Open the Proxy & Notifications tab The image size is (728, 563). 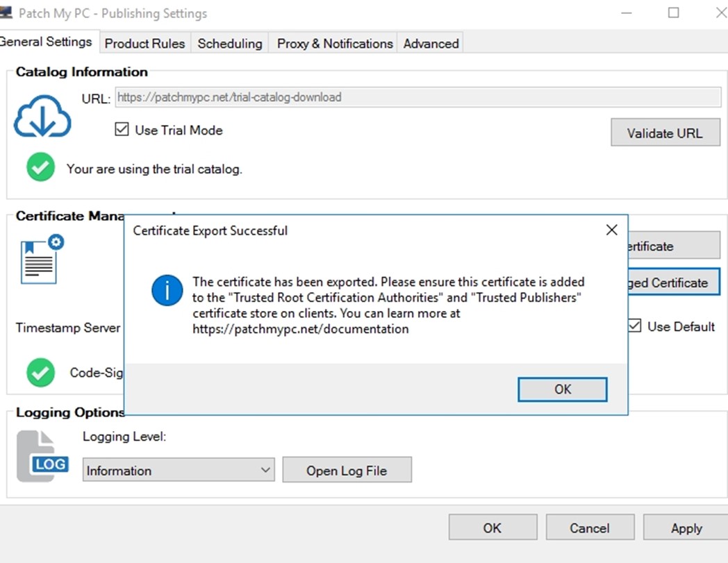point(334,43)
